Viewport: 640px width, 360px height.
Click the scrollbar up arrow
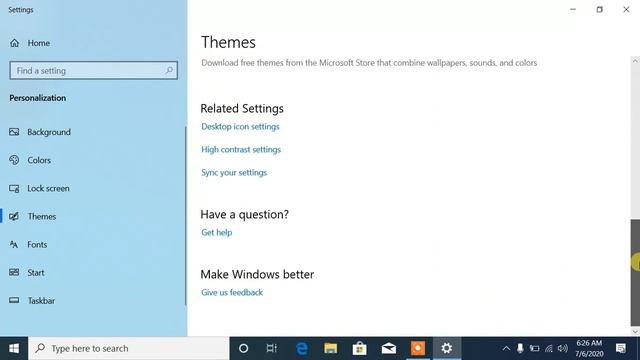[635, 61]
